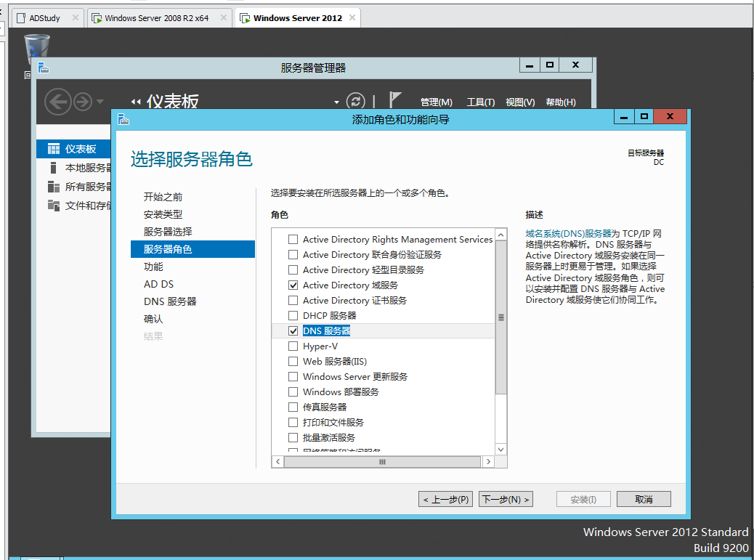Click the Server Manager back arrow icon
This screenshot has width=754, height=560.
click(57, 102)
